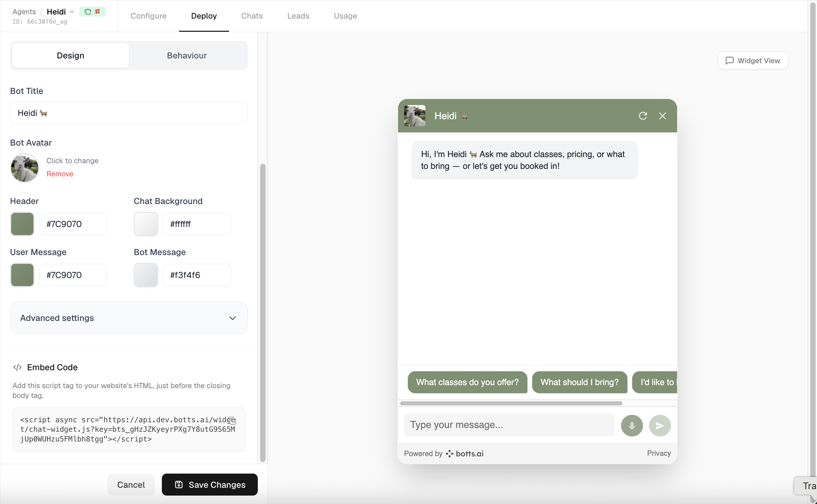Open the Chats tab
This screenshot has height=504, width=817.
pos(252,16)
